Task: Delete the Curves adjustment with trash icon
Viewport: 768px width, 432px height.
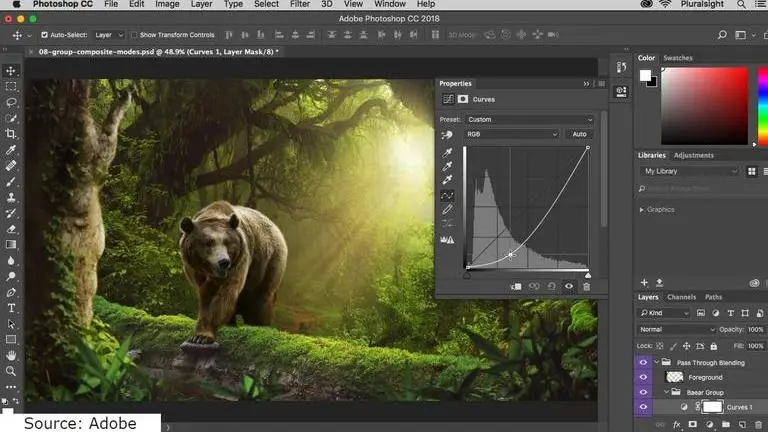Action: [x=586, y=286]
